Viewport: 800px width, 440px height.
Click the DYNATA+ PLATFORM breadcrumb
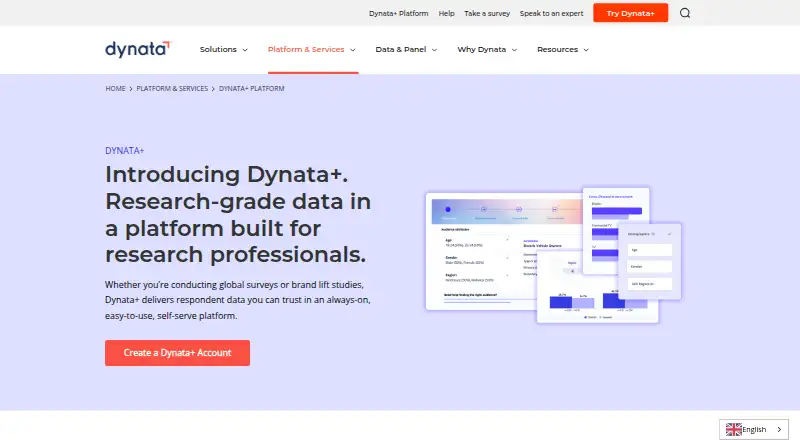pos(252,88)
